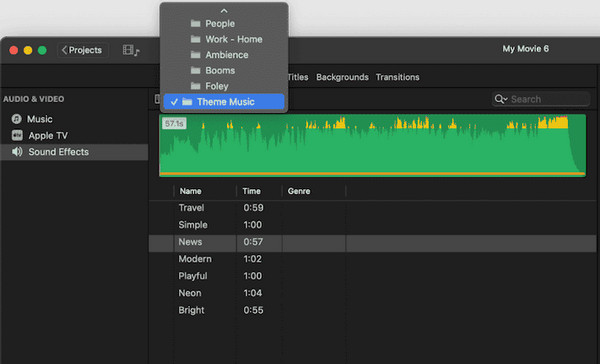Choose People in the folder dropdown

(x=224, y=23)
